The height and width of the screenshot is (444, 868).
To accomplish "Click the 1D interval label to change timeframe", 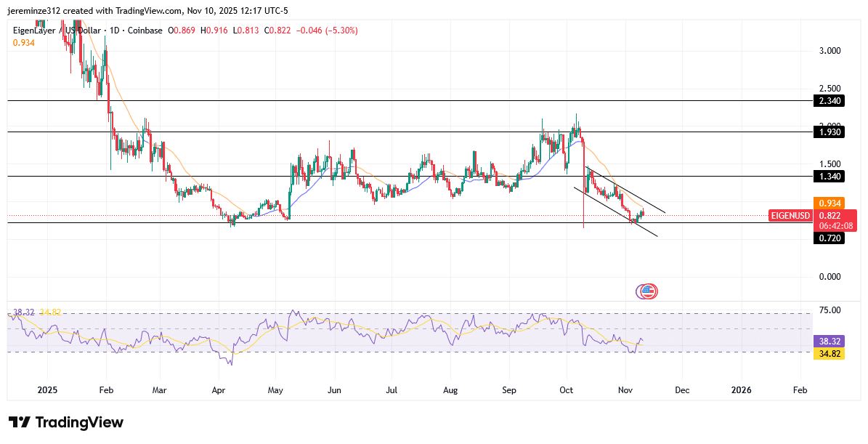I will coord(115,31).
